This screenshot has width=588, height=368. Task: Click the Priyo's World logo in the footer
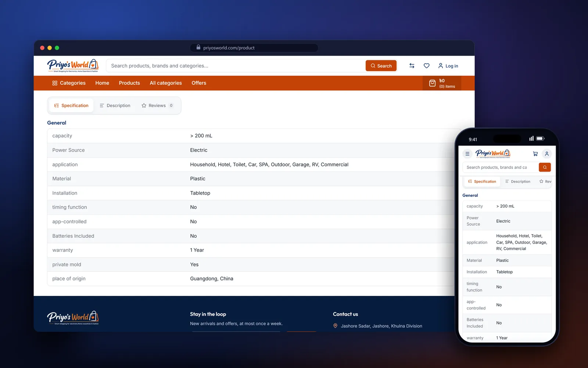click(x=73, y=318)
